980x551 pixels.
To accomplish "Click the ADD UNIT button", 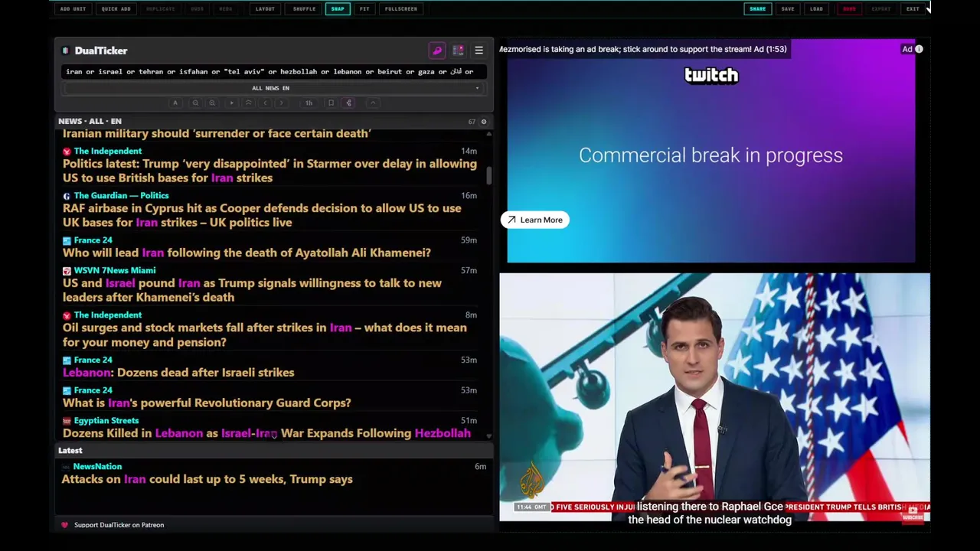I will (x=73, y=8).
